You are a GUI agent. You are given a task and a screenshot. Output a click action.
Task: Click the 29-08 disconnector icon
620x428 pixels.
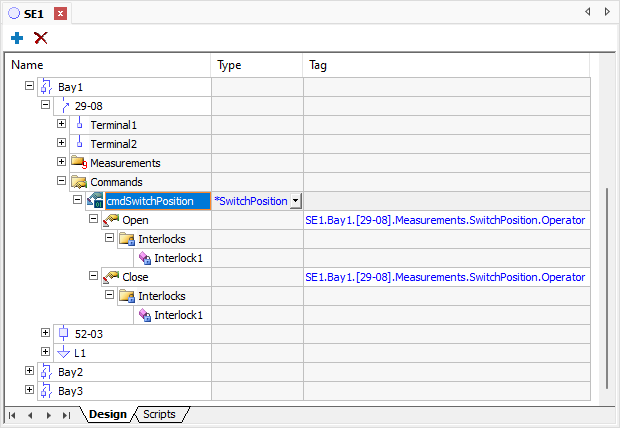(65, 106)
